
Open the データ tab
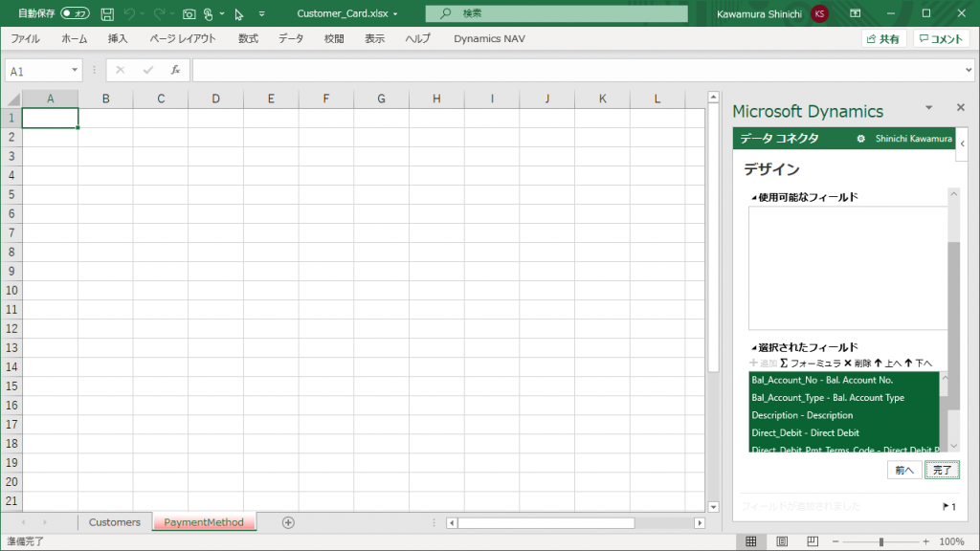pyautogui.click(x=291, y=38)
